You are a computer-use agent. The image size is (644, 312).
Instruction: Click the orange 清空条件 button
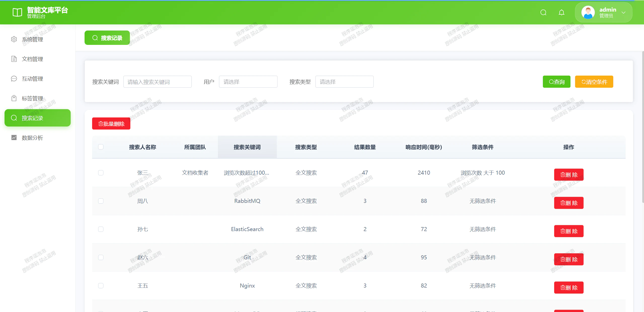click(x=594, y=82)
